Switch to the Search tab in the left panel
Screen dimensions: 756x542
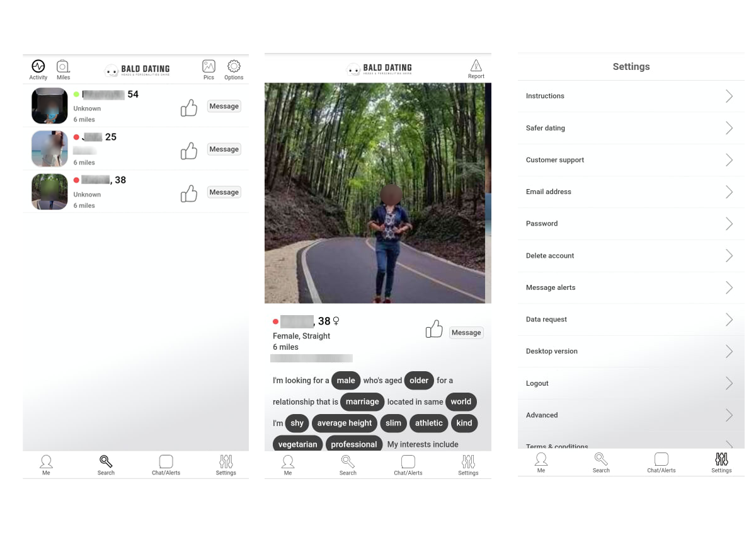(x=106, y=464)
